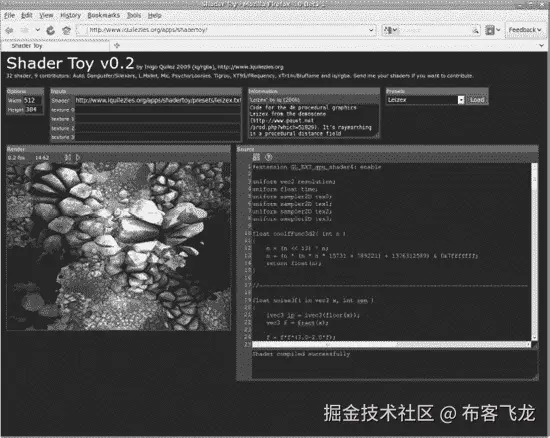Click the 'Shader Toy v0.2' page title

(71, 63)
